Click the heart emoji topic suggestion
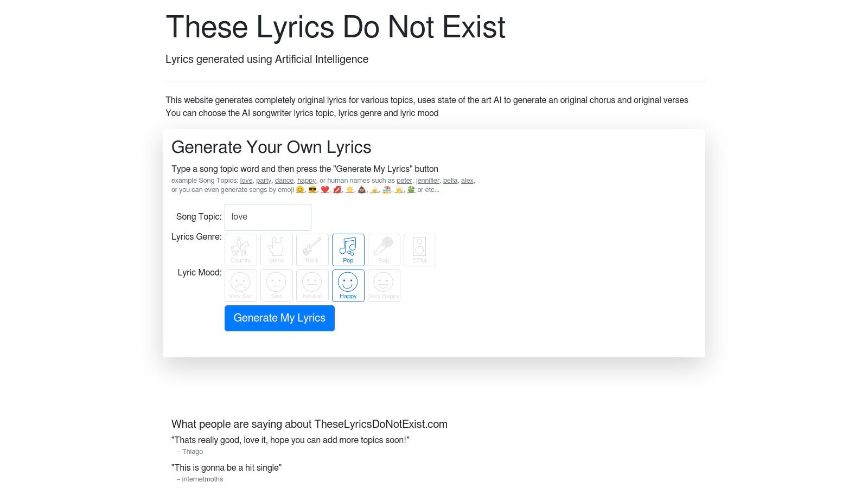Image resolution: width=868 pixels, height=488 pixels. click(326, 190)
